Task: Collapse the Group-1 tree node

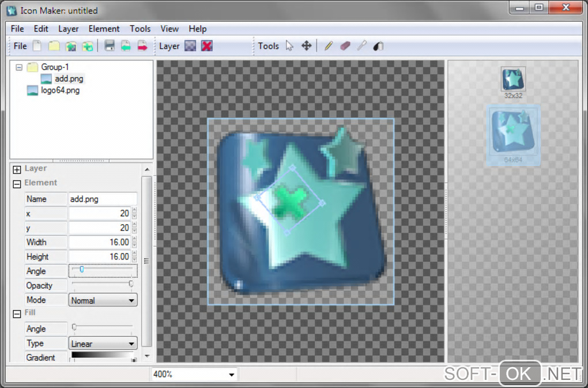Action: pos(19,67)
